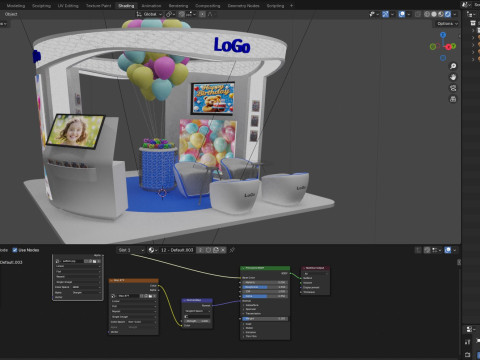The image size is (480, 360).
Task: Switch to the UV Editing workspace tab
Action: tap(68, 6)
